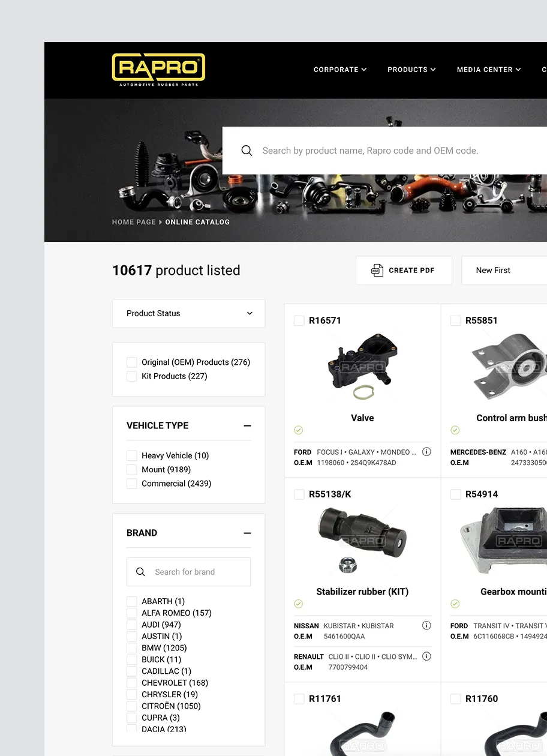The image size is (547, 756).
Task: Collapse the Vehicle Type section
Action: point(247,425)
